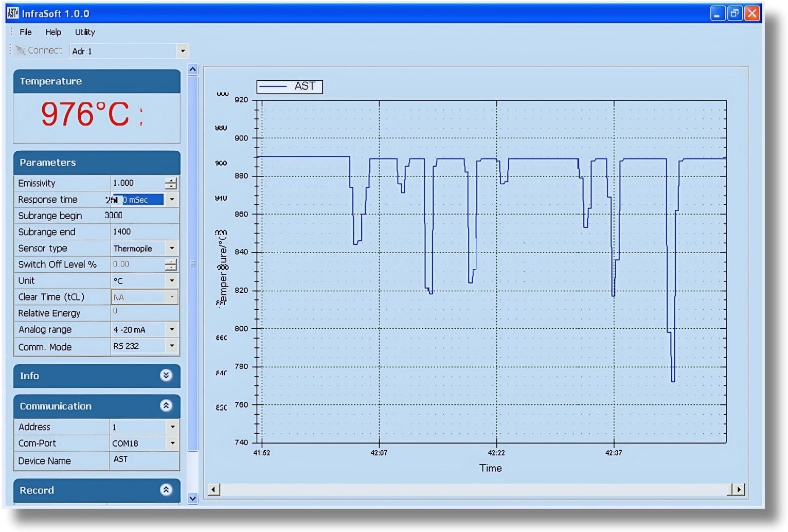Click the chart scroll left arrow
Screen dimensions: 788x532
214,489
